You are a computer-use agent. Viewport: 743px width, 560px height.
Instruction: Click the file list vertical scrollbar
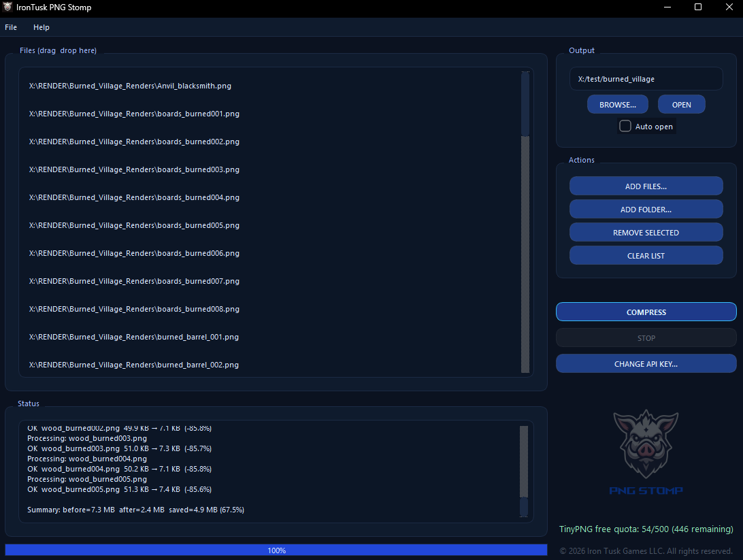pos(525,223)
